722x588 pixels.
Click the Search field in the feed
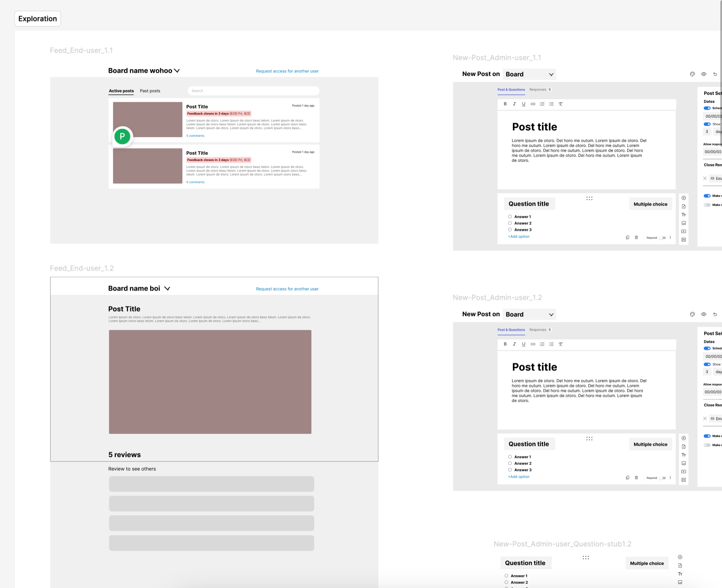(x=253, y=91)
